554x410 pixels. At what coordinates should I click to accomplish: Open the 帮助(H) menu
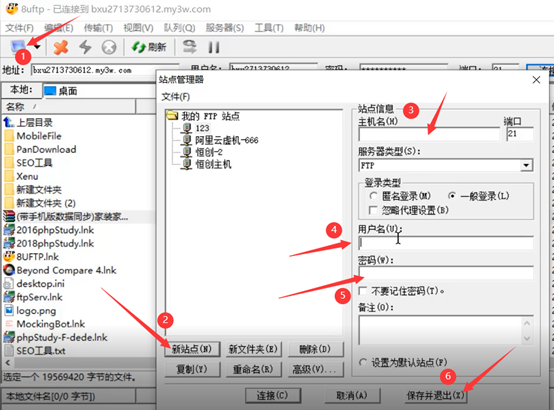309,28
